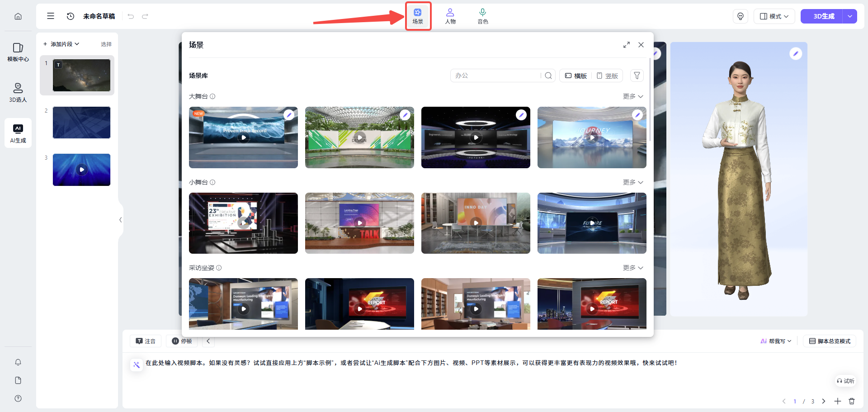Click the history clock icon
868x412 pixels.
[71, 16]
